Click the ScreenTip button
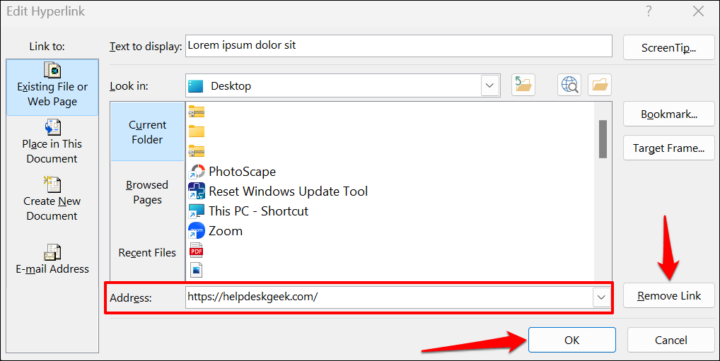Viewport: 720px width, 361px height. point(669,48)
